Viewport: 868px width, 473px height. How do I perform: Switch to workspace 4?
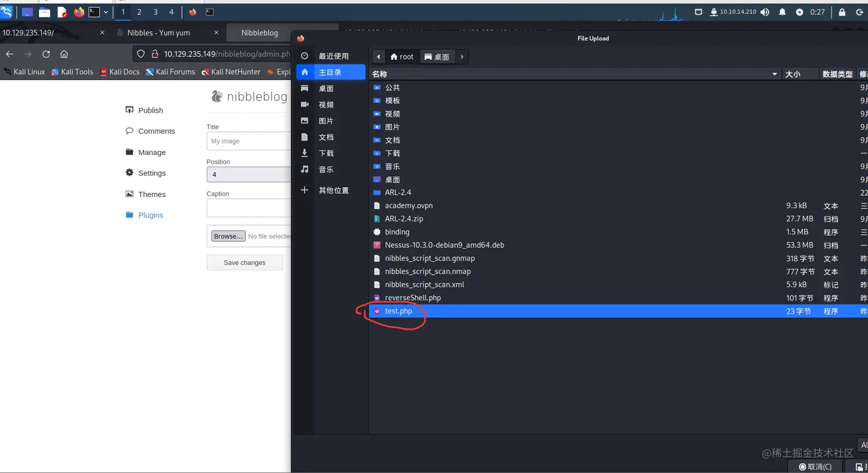click(x=171, y=12)
